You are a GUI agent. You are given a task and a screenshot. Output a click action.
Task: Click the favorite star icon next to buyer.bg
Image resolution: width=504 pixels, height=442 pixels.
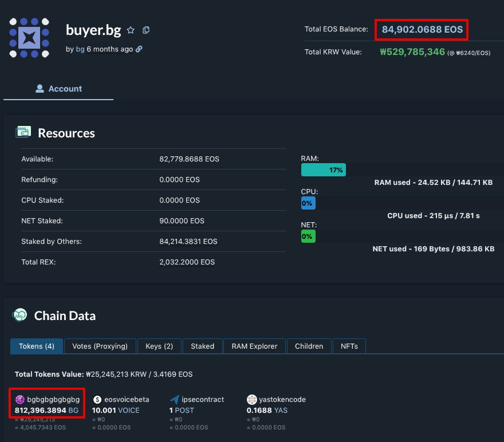pyautogui.click(x=131, y=30)
